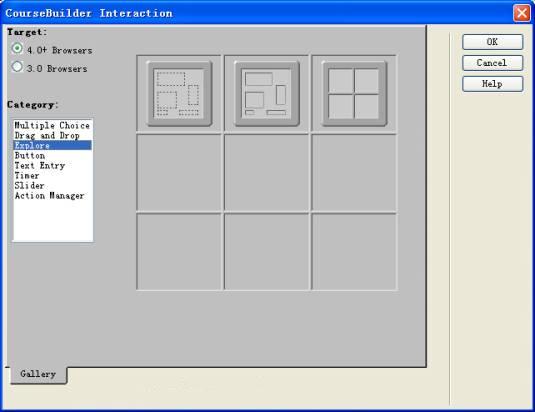Image resolution: width=535 pixels, height=412 pixels.
Task: Choose the 3.0 Browsers radio button
Action: (17, 67)
